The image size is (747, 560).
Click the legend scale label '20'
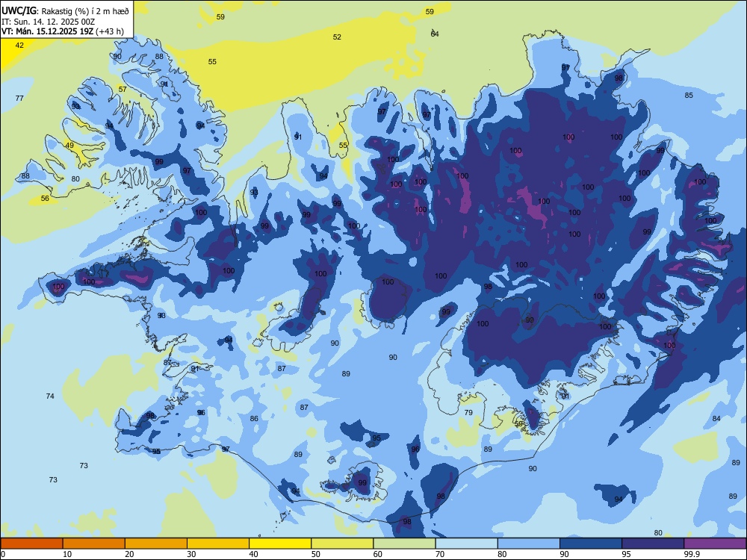coord(129,554)
